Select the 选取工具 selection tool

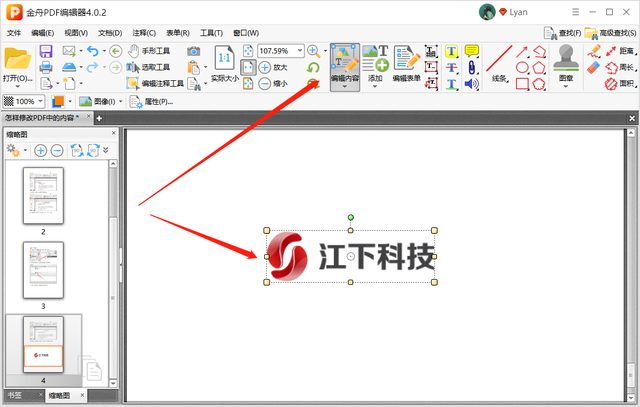pyautogui.click(x=148, y=67)
